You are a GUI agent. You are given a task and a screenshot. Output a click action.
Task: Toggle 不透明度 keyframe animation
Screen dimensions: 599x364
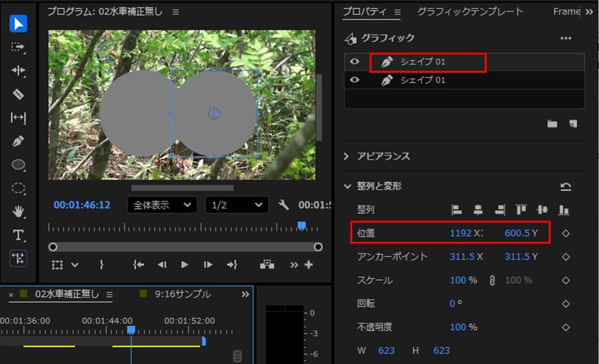pos(566,327)
